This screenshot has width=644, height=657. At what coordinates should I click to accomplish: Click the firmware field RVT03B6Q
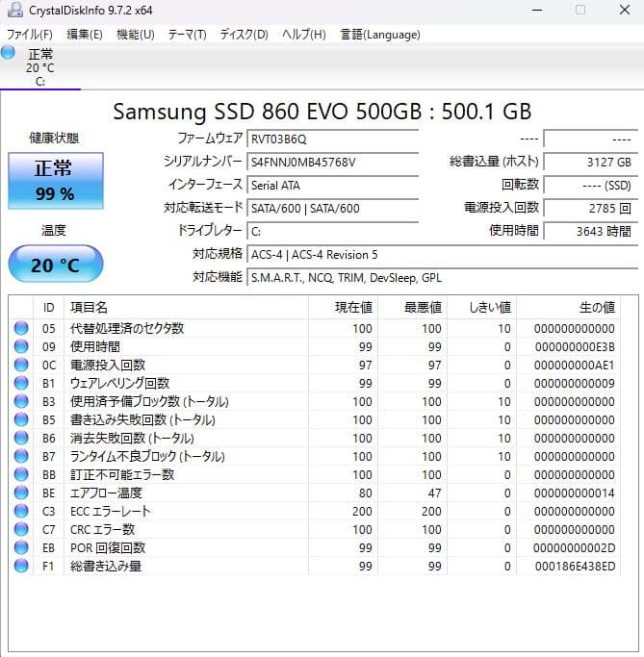pos(333,139)
